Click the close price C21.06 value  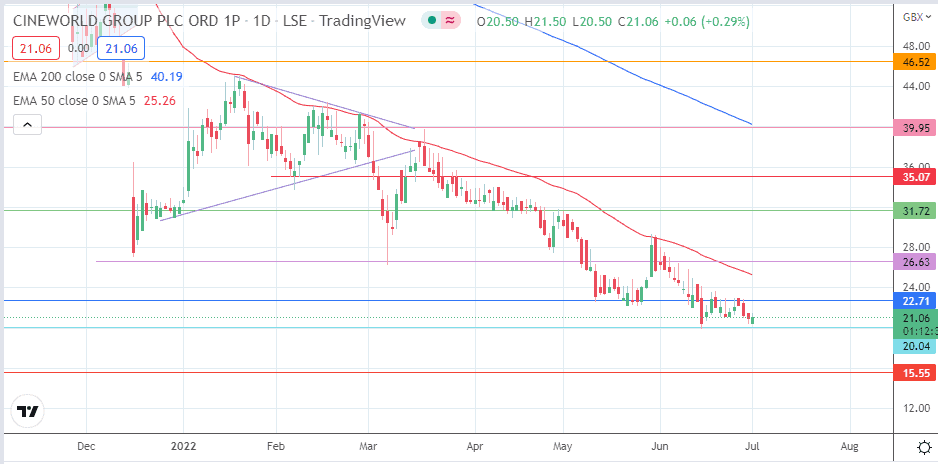[x=638, y=22]
